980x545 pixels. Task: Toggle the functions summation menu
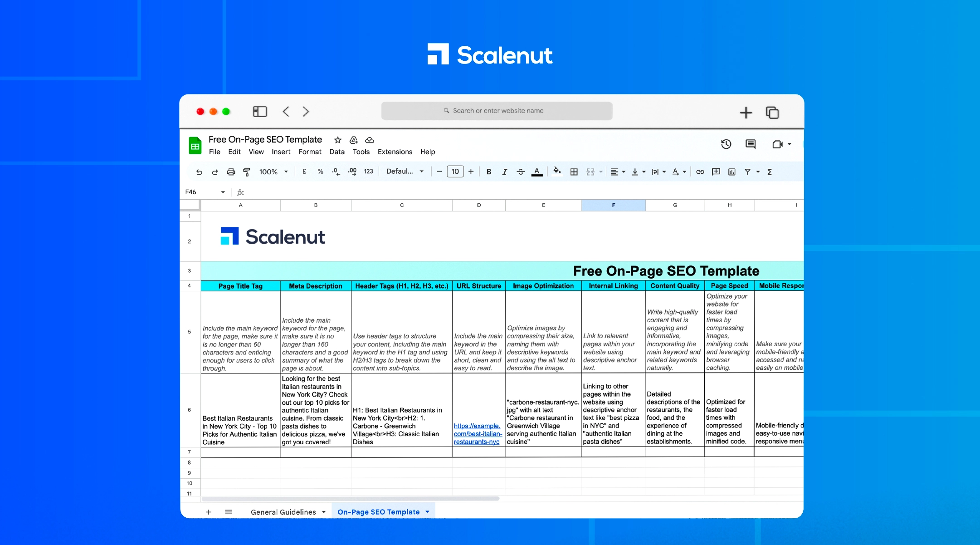click(770, 172)
